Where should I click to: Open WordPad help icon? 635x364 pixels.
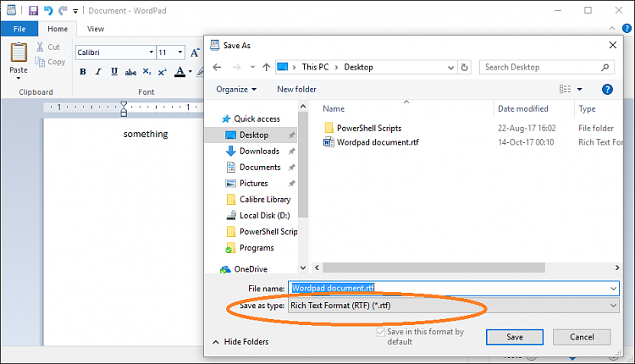click(x=627, y=28)
